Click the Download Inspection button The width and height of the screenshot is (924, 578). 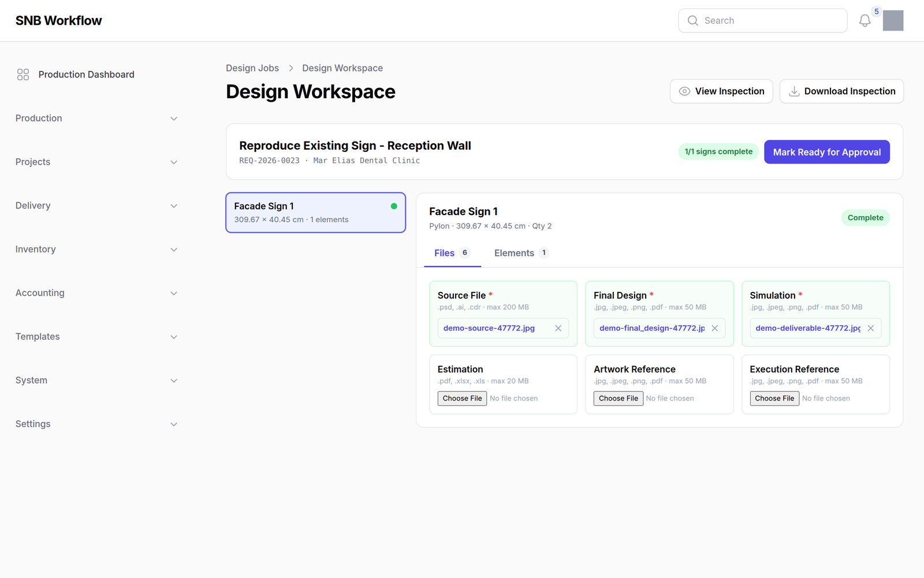pyautogui.click(x=842, y=91)
